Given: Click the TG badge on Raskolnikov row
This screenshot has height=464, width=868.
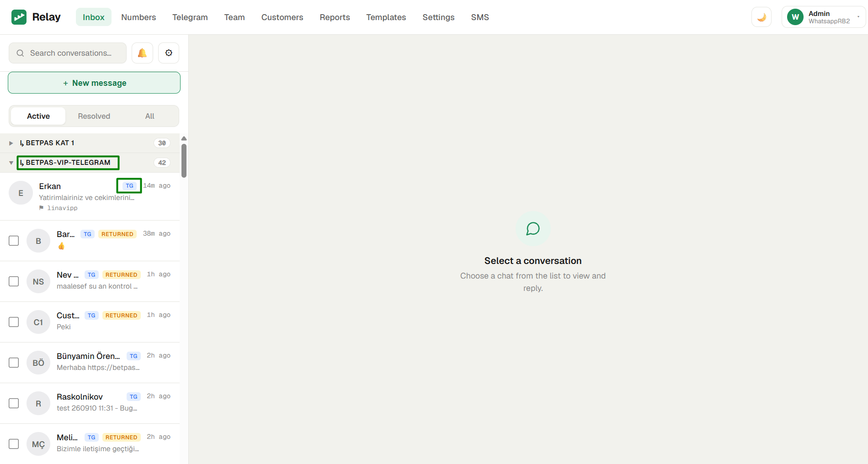Looking at the screenshot, I should click(133, 396).
